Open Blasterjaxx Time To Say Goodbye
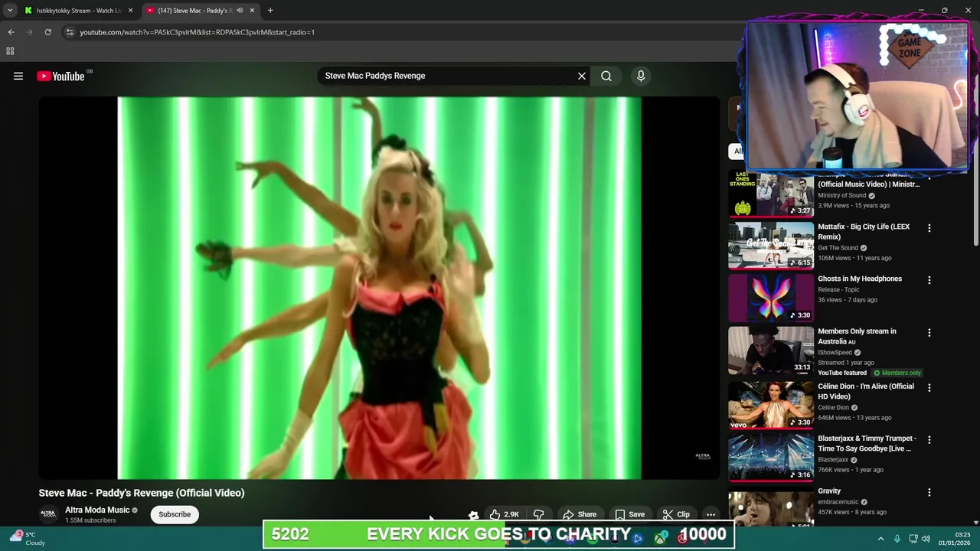 tap(867, 443)
